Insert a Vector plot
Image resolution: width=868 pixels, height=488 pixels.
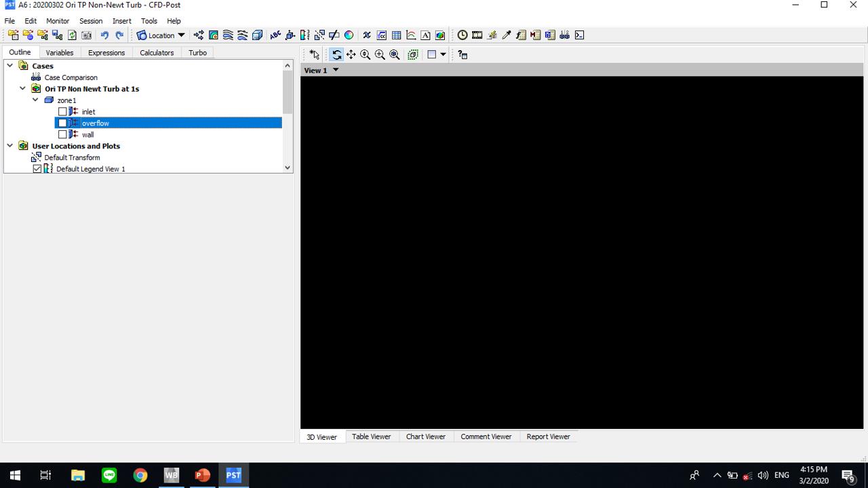[x=199, y=35]
